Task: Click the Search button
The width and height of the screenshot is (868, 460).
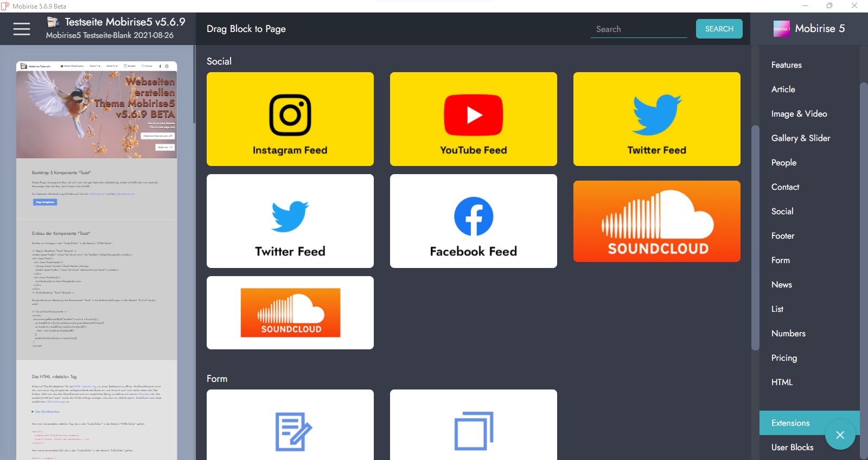Action: coord(719,29)
